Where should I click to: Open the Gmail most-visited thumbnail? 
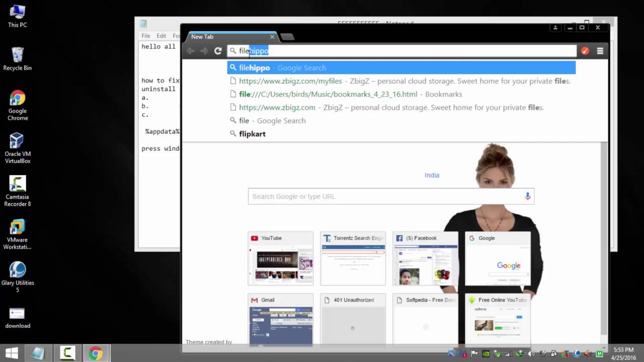tap(280, 320)
